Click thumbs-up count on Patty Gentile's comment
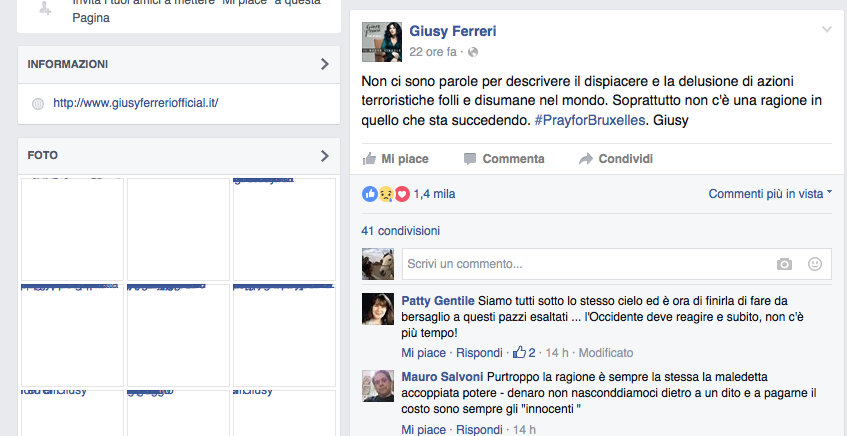Viewport: 847px width, 436px height. tap(524, 353)
